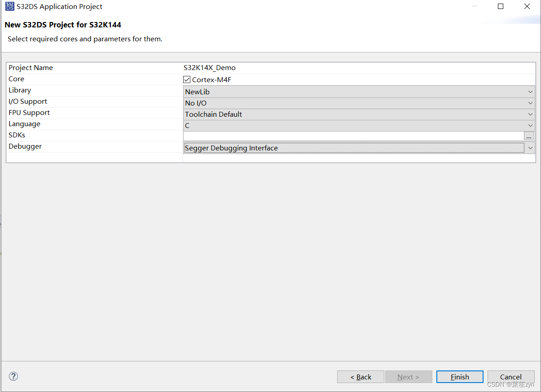Click the Cancel button
The width and height of the screenshot is (541, 392).
tap(511, 377)
